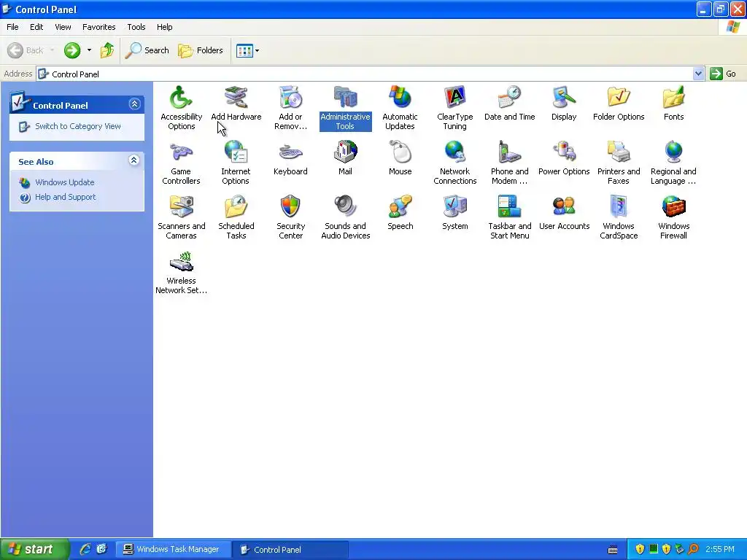Open User Accounts icon

(x=564, y=207)
